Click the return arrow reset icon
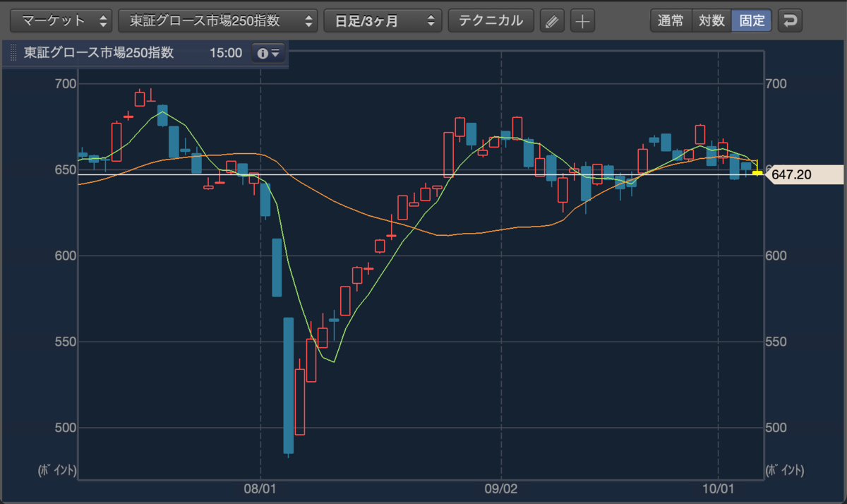The height and width of the screenshot is (504, 847). 791,21
